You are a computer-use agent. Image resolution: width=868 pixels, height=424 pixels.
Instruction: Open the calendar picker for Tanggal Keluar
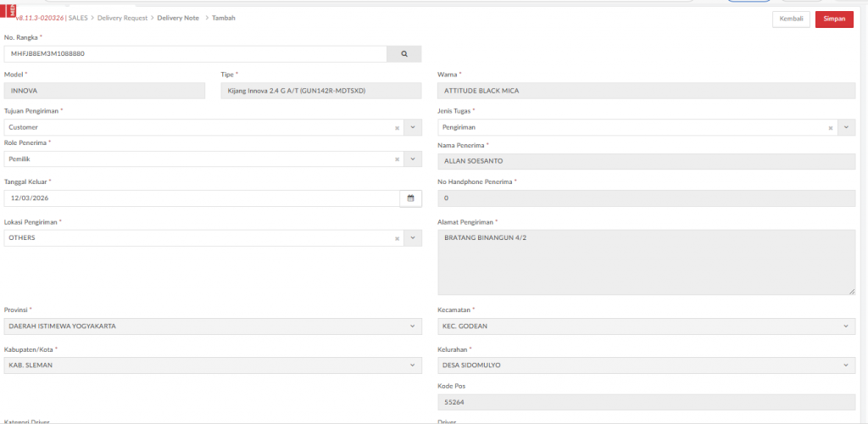point(410,198)
